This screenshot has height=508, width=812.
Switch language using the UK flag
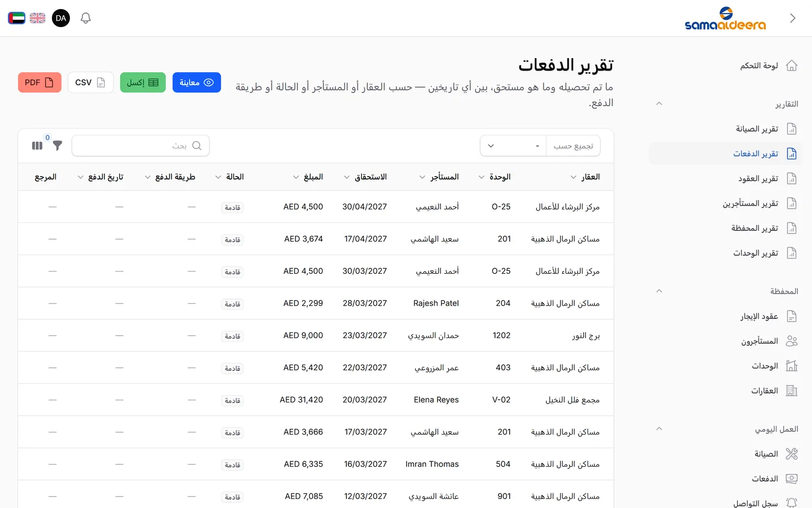point(38,18)
